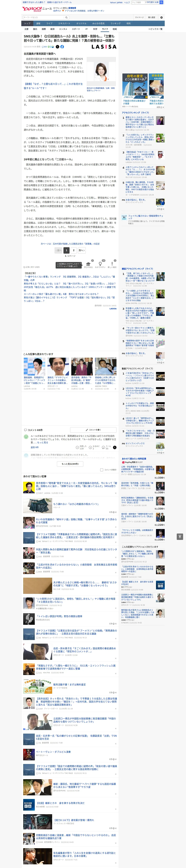The image size is (186, 868).
Task: Click the わかりやすい lightbulb reaction
Action: tap(100, 264)
